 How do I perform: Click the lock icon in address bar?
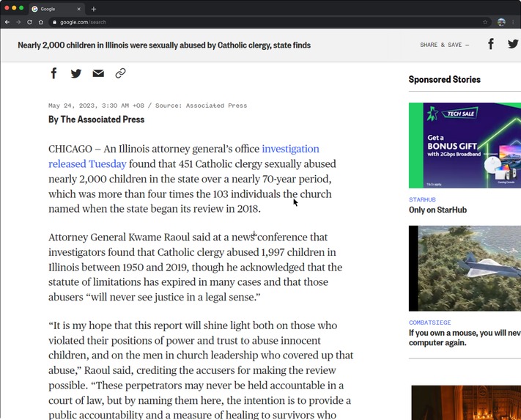coord(54,22)
